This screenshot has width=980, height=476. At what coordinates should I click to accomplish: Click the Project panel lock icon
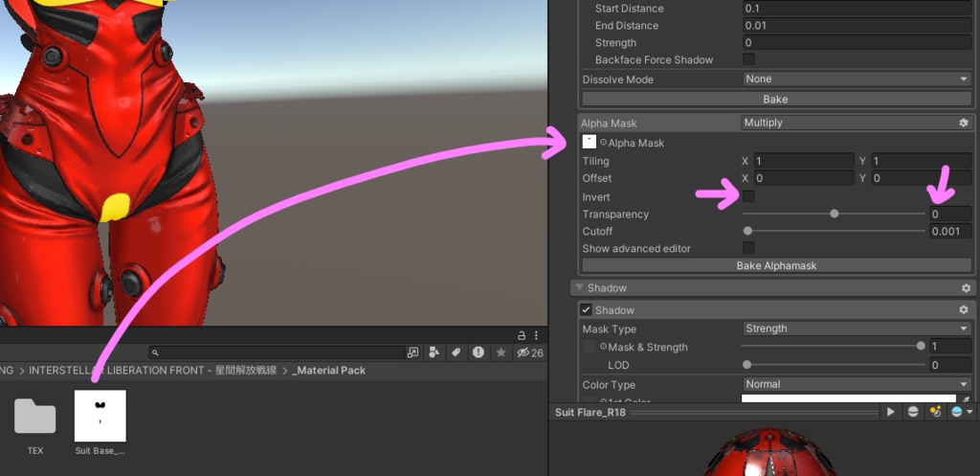(522, 335)
